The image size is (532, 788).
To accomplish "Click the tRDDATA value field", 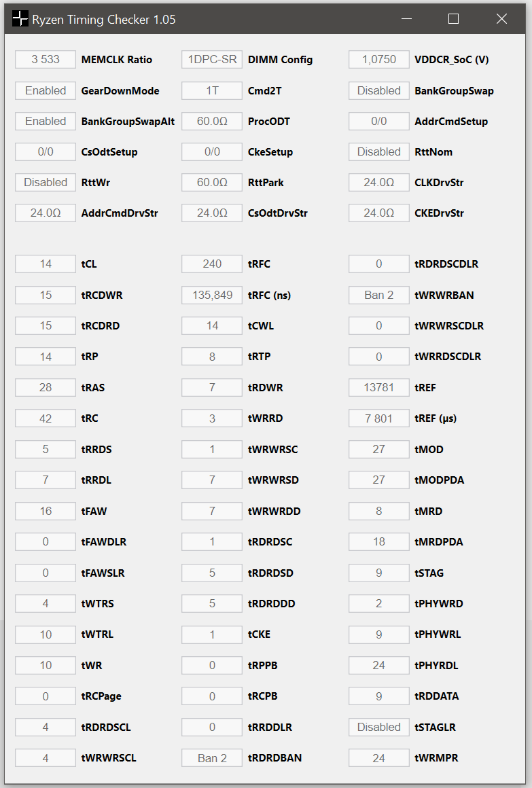I will click(x=379, y=696).
